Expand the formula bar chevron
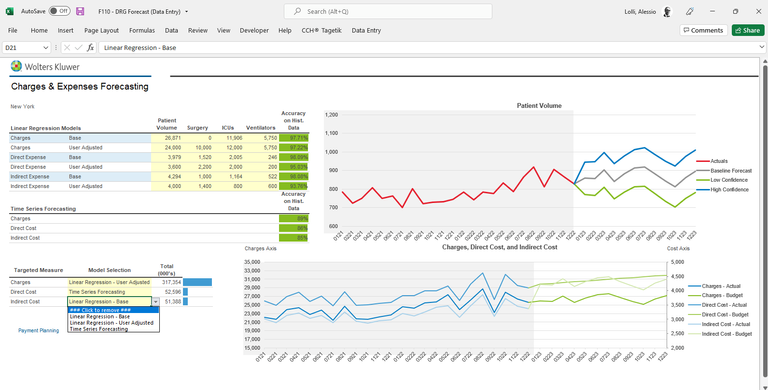Image resolution: width=768 pixels, height=390 pixels. 762,47
